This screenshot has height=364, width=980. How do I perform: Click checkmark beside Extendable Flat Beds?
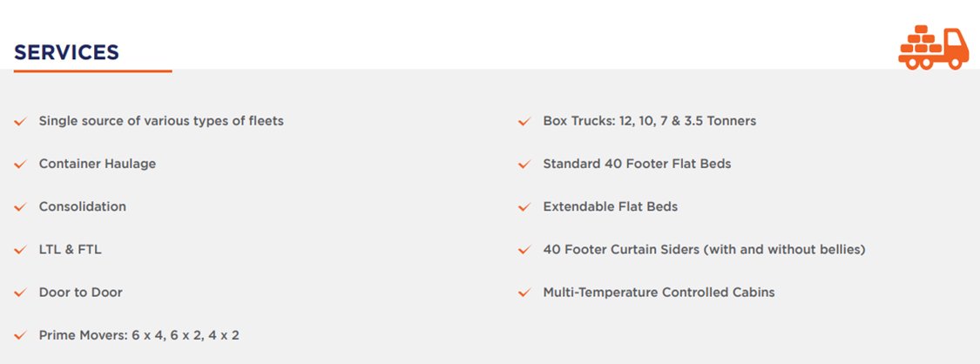(524, 207)
